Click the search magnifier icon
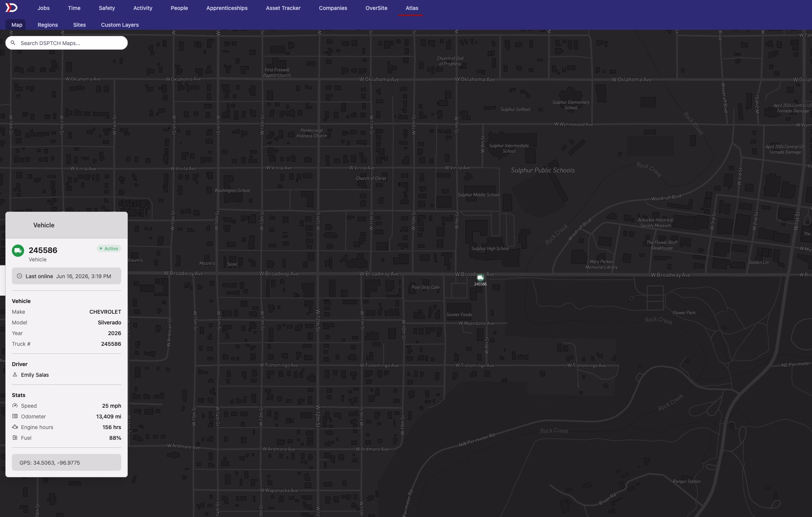Screen dimensions: 812x517 click(x=13, y=43)
